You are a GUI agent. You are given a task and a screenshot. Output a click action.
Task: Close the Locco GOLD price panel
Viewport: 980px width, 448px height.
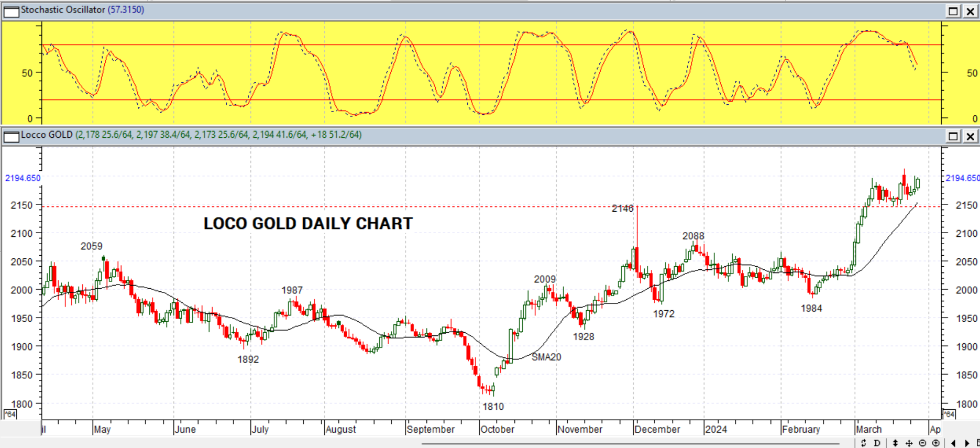click(970, 136)
